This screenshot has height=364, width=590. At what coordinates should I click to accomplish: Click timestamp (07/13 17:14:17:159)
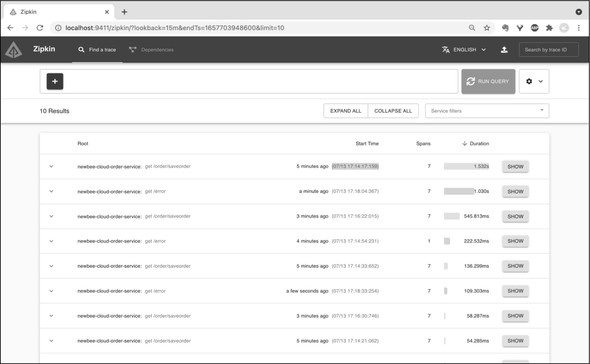tap(355, 166)
